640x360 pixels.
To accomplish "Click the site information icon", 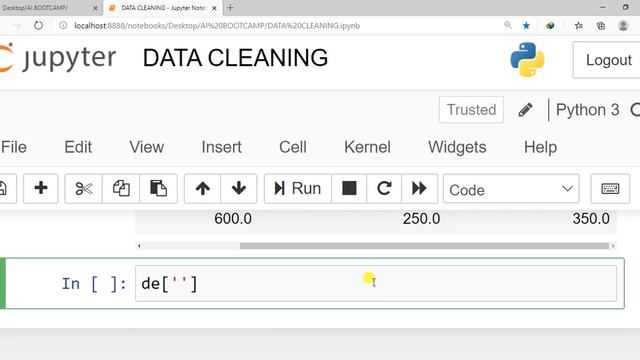I will click(63, 25).
